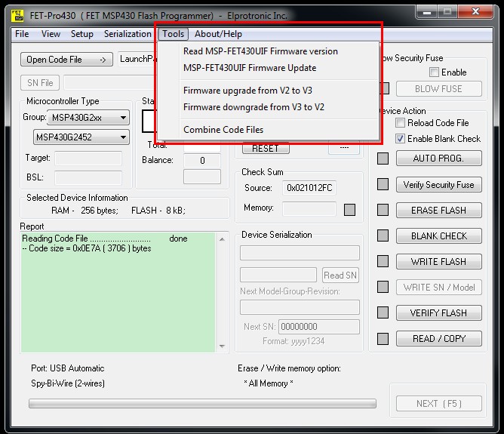Click status indicator beside BLANK CHECK
Viewport: 504px width, 434px height.
click(383, 235)
